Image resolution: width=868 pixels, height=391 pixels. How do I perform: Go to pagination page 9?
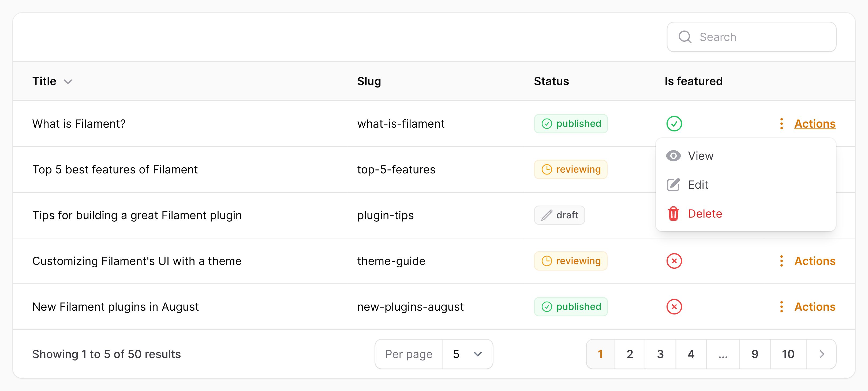(x=755, y=354)
